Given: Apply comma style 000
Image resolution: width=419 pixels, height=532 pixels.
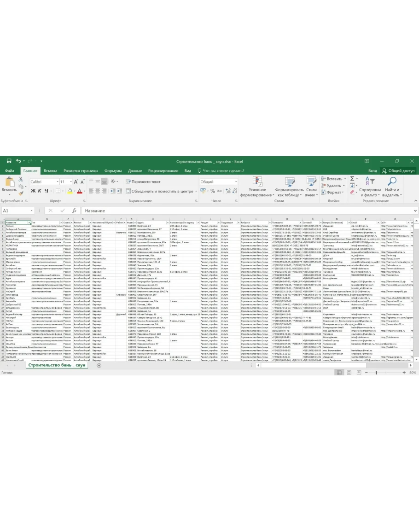Looking at the screenshot, I should 219,191.
